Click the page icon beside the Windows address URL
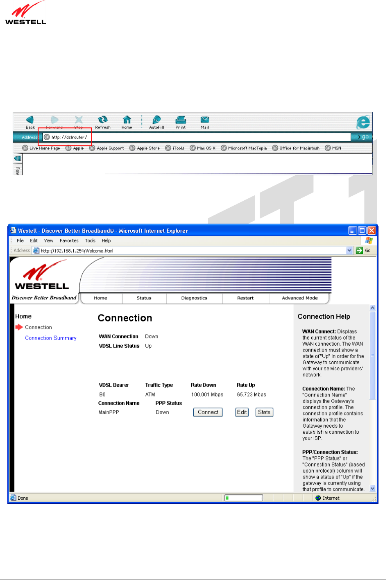This screenshot has width=392, height=580. click(36, 251)
